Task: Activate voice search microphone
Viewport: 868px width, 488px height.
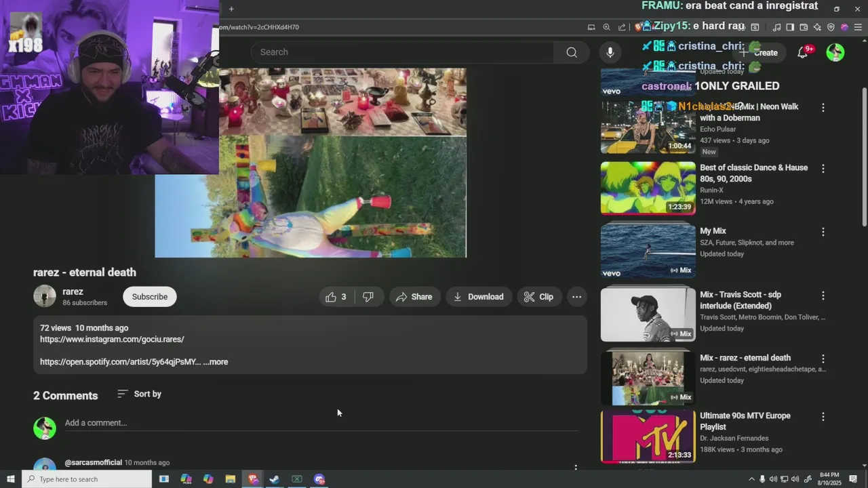Action: (610, 52)
